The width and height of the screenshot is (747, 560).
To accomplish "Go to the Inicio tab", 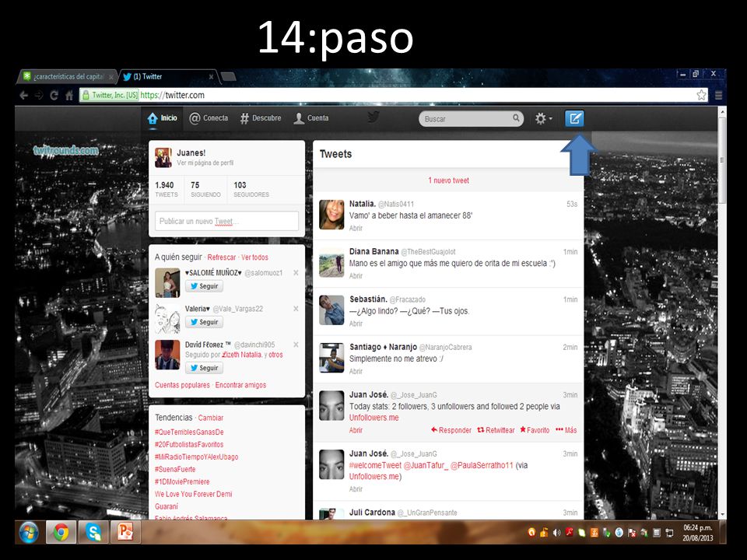I will tap(163, 118).
